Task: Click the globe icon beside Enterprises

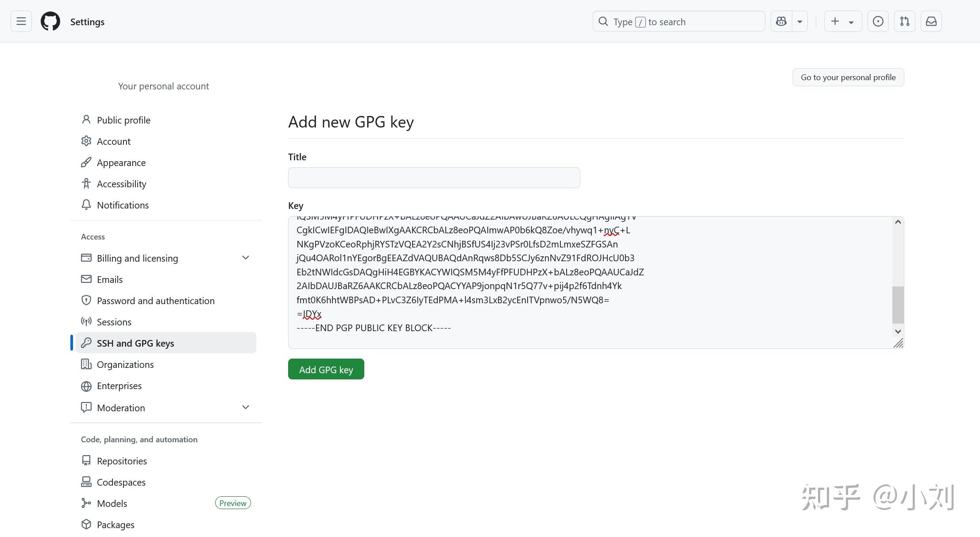Action: pos(86,386)
